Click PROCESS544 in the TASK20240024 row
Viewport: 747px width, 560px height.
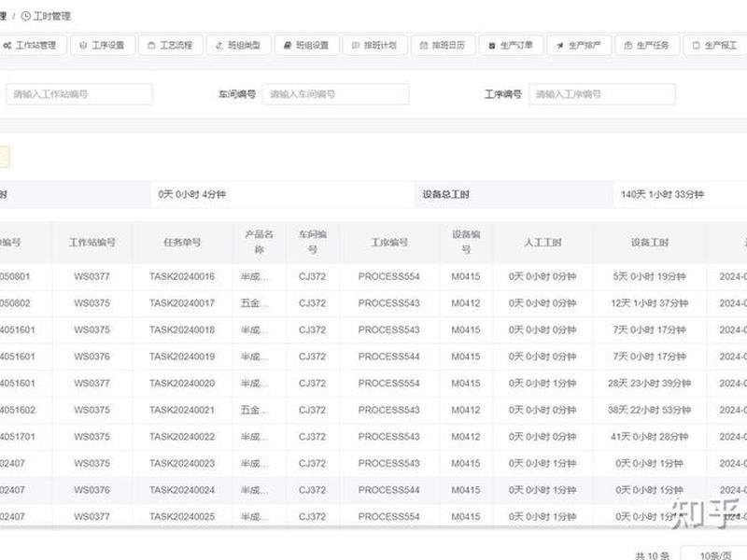[389, 490]
